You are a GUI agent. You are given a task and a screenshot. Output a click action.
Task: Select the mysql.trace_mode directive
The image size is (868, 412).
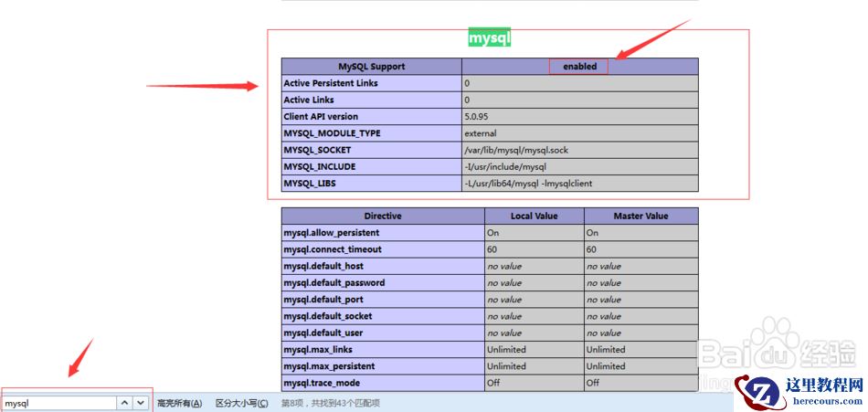322,383
